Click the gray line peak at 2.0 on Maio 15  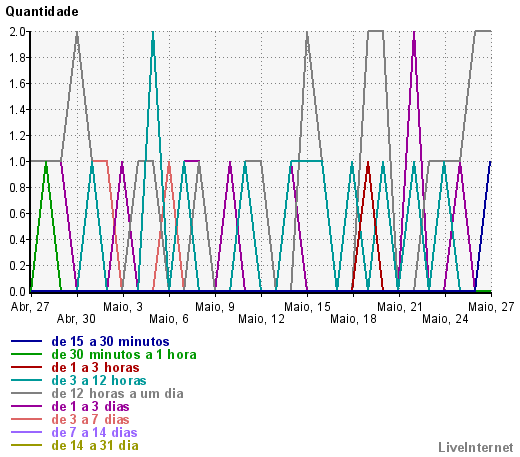coord(307,32)
